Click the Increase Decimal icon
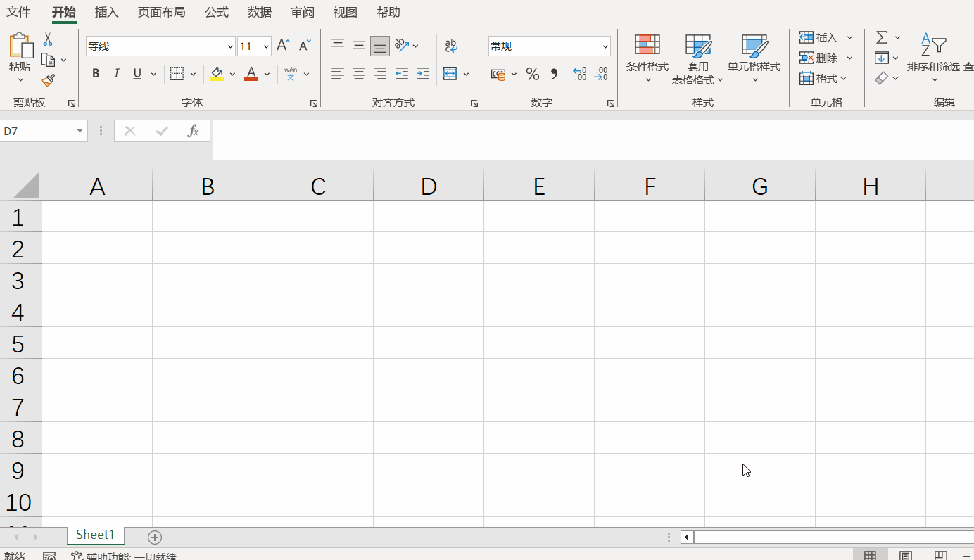This screenshot has height=560, width=974. (579, 74)
